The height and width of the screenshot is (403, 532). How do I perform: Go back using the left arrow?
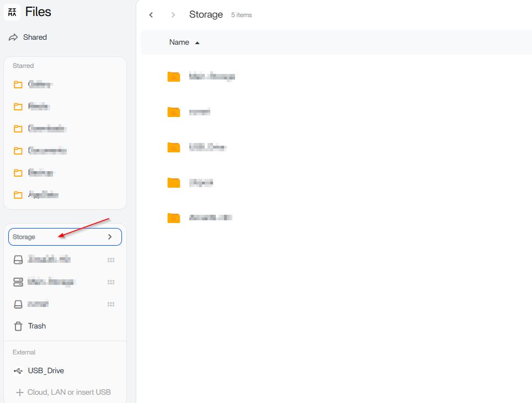click(151, 15)
